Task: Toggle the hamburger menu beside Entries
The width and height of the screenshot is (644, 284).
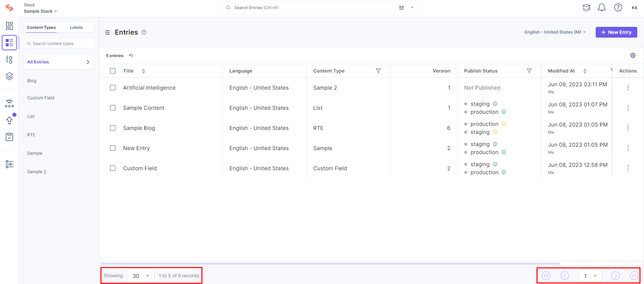Action: 107,32
